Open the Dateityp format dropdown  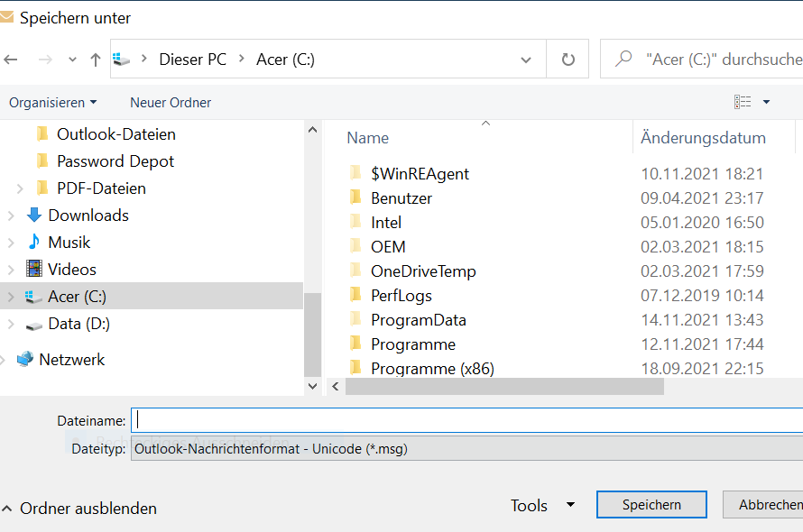pos(466,448)
